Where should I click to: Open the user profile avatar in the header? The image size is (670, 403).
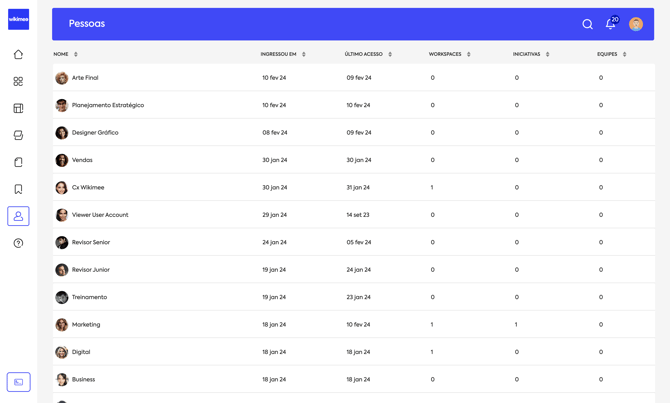pos(636,24)
